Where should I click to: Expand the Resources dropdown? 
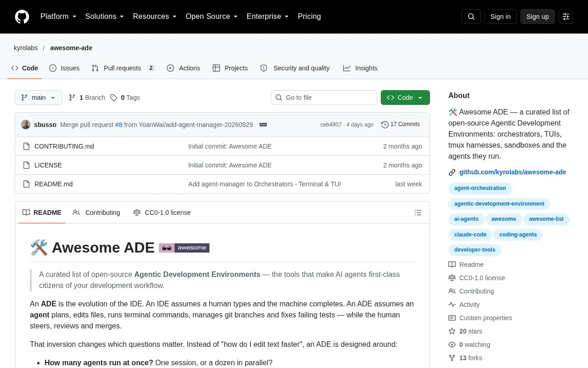155,17
